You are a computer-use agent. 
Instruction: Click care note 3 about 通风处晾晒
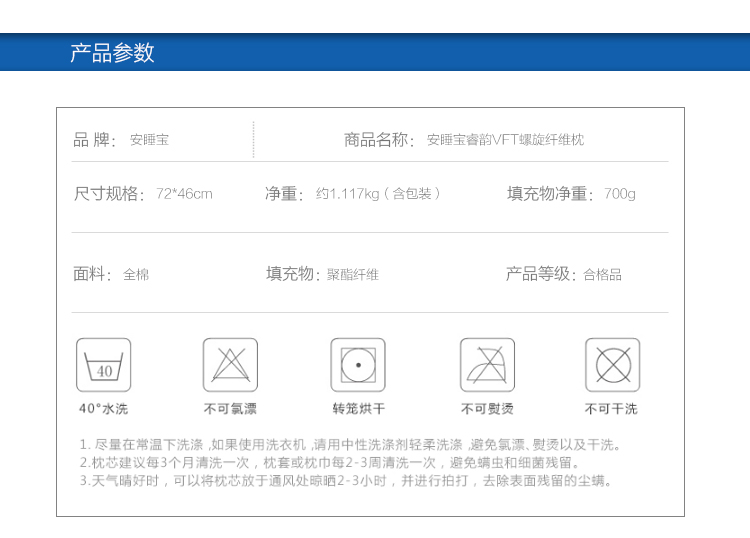346,481
